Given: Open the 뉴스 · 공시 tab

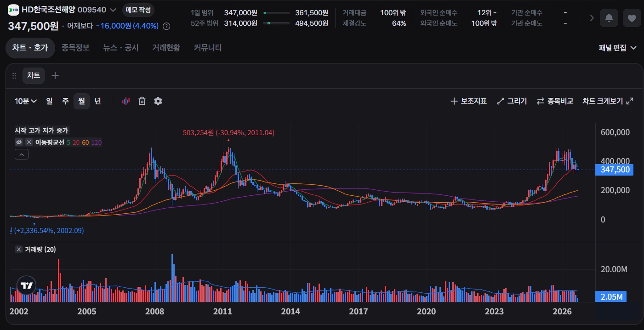Looking at the screenshot, I should pyautogui.click(x=121, y=47).
